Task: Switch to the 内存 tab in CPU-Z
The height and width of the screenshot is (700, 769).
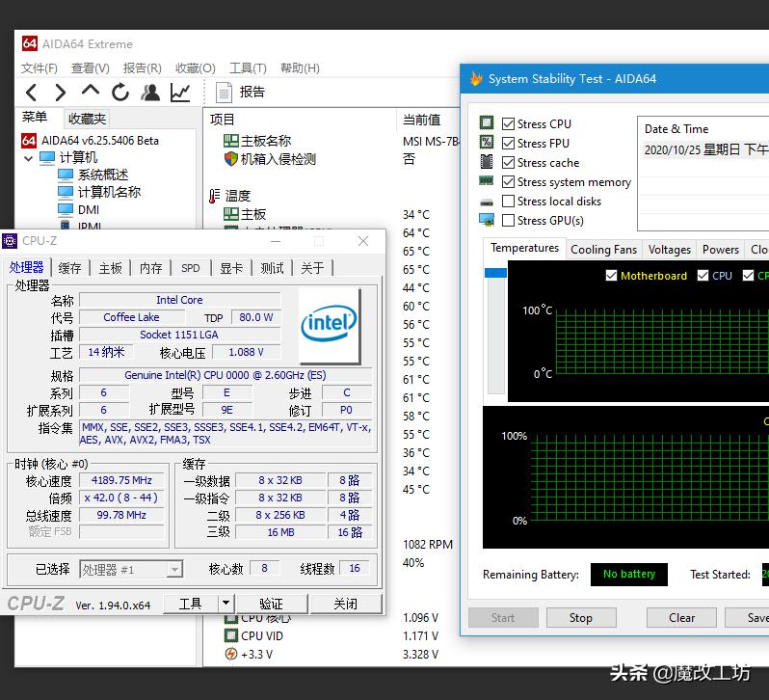Action: (150, 268)
